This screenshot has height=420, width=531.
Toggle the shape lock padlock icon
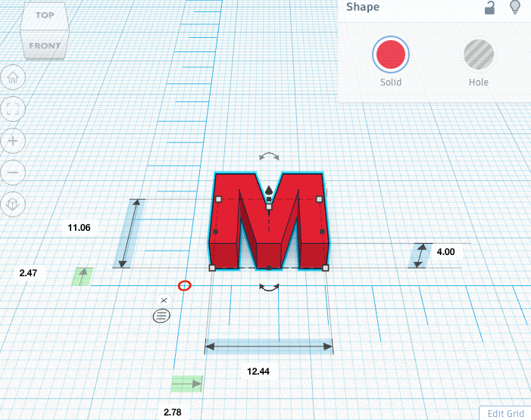pos(490,8)
